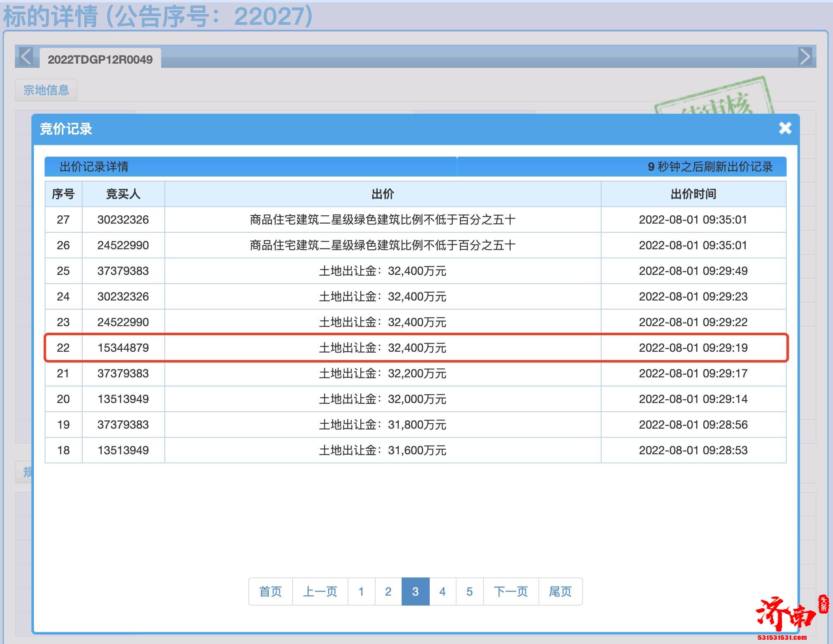Click sequence number 18
The width and height of the screenshot is (833, 644).
(x=63, y=450)
